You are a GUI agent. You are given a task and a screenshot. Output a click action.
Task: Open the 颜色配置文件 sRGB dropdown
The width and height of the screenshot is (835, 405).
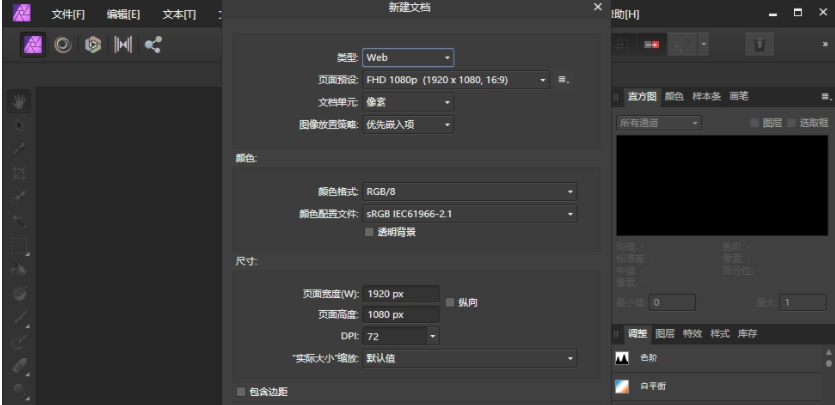point(470,214)
